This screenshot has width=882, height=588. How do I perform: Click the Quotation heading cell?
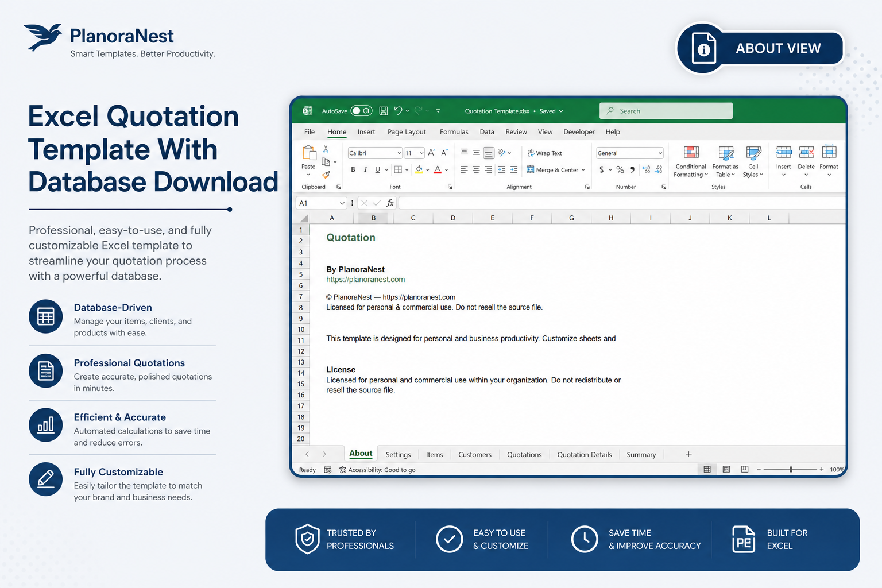point(351,238)
